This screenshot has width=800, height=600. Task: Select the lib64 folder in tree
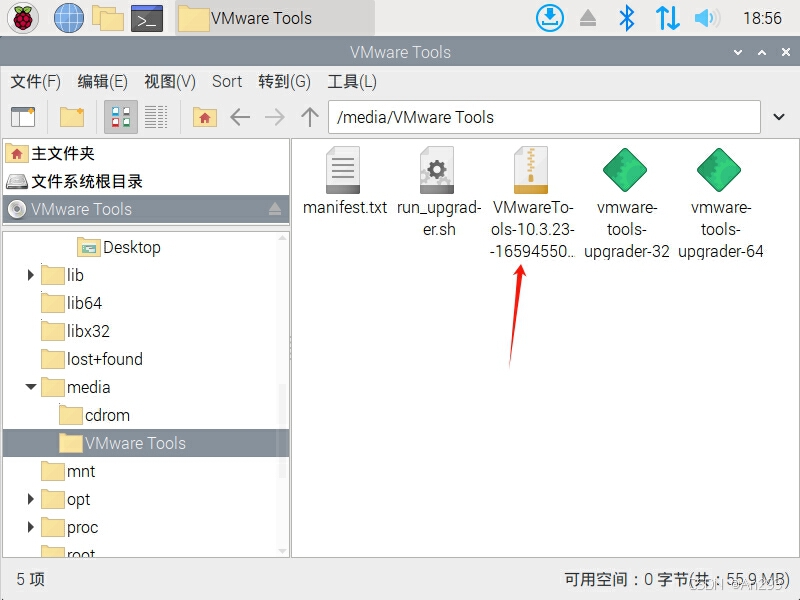point(84,304)
